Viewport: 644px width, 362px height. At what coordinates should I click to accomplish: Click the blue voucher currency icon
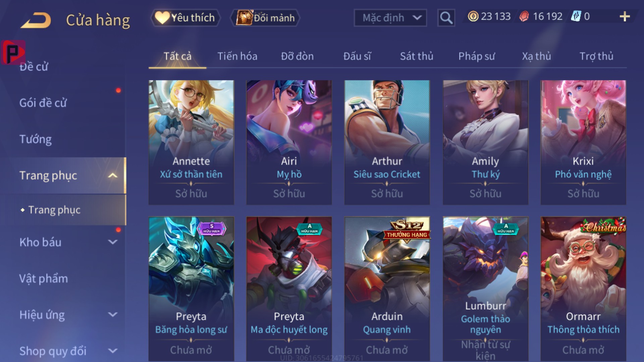[x=576, y=16]
